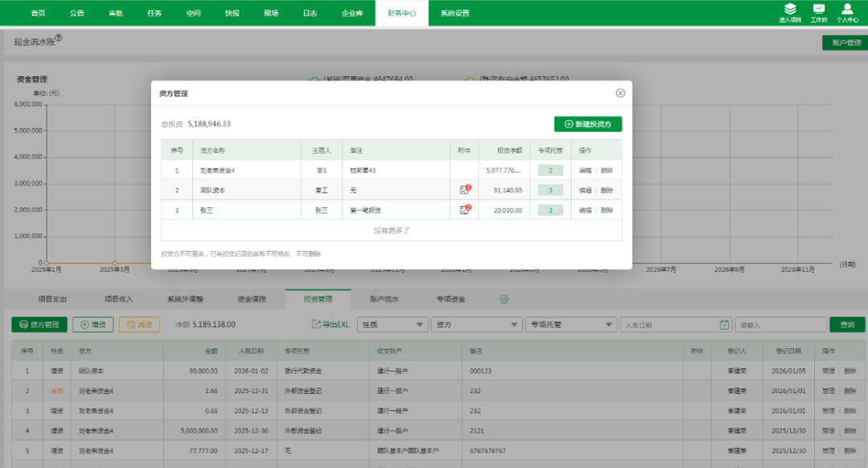Click 删除 for 张三 investor row
Viewport: 868px width, 468px height.
(x=606, y=210)
